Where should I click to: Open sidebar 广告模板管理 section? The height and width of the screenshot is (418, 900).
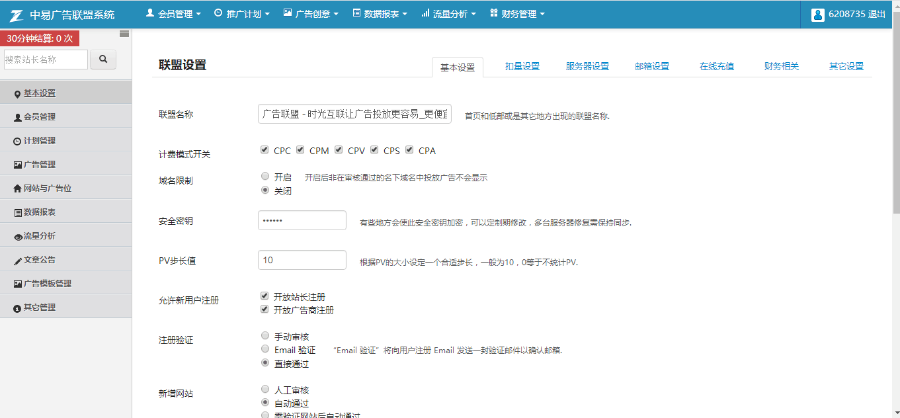tap(65, 284)
